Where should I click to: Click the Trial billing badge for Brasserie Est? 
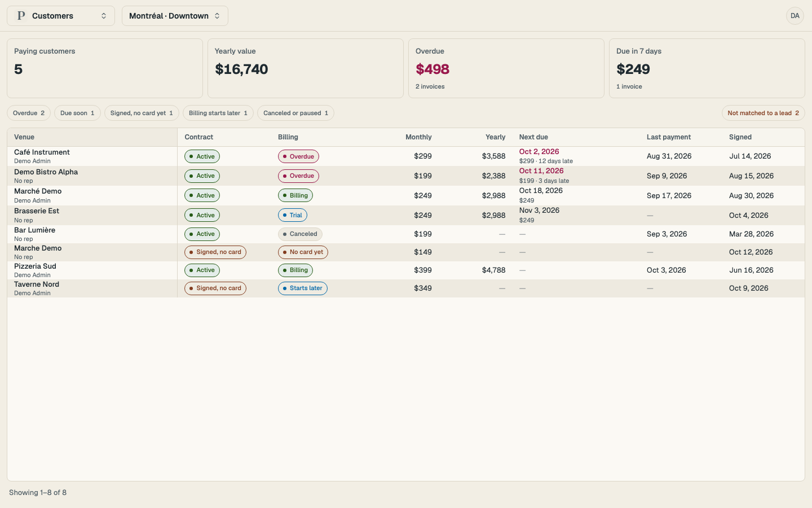pos(292,215)
